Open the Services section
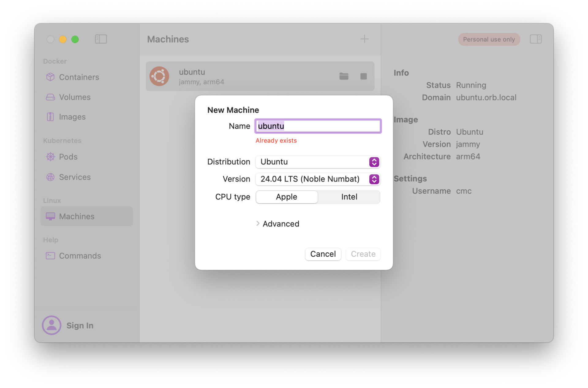 (x=74, y=177)
